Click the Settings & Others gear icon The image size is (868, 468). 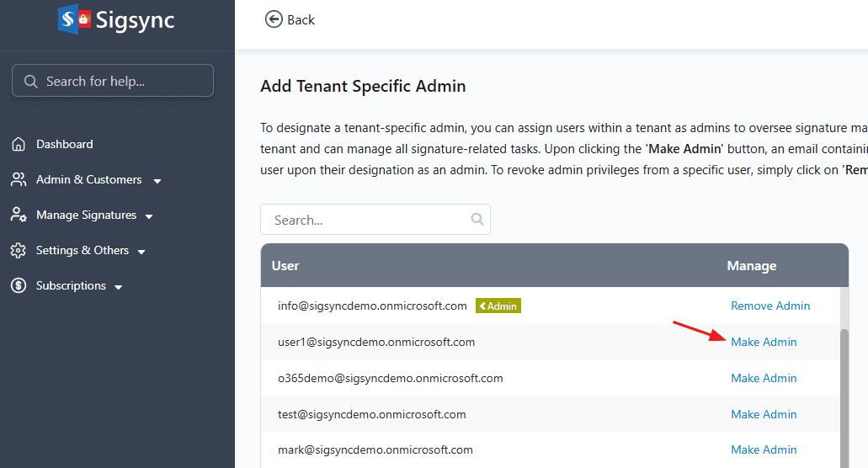(x=19, y=250)
